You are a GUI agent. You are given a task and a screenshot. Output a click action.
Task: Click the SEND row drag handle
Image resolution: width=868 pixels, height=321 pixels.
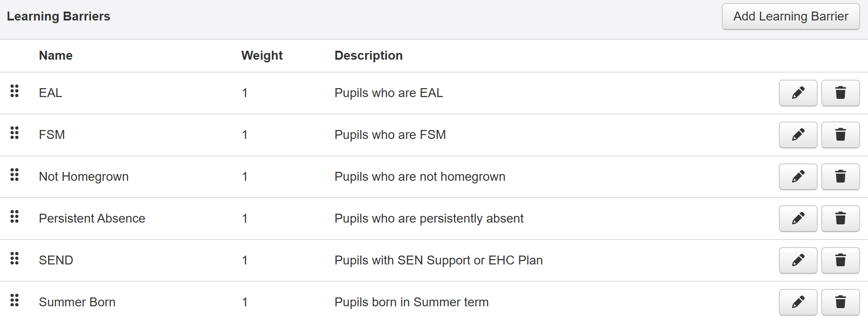coord(15,258)
